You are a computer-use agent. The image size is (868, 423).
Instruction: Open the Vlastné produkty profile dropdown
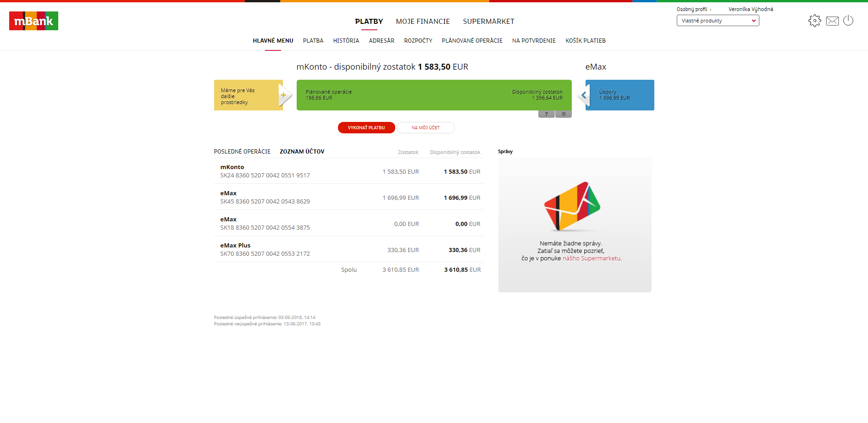pyautogui.click(x=718, y=21)
